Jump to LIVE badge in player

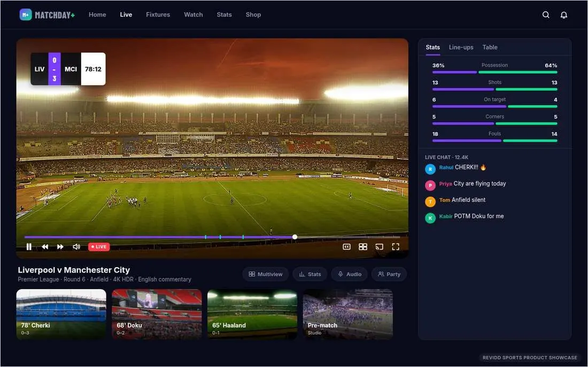[99, 247]
